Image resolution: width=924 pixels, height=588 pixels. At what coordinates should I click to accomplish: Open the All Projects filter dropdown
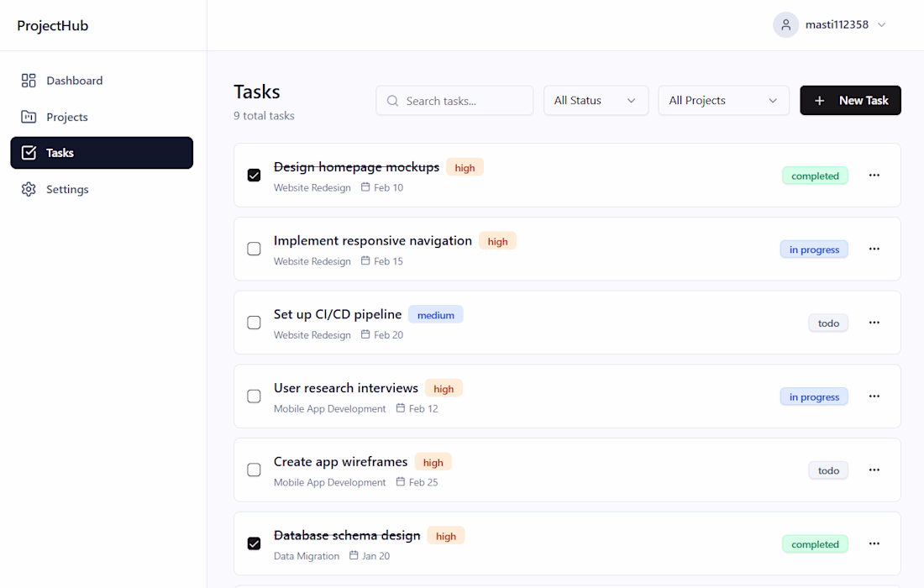(723, 101)
